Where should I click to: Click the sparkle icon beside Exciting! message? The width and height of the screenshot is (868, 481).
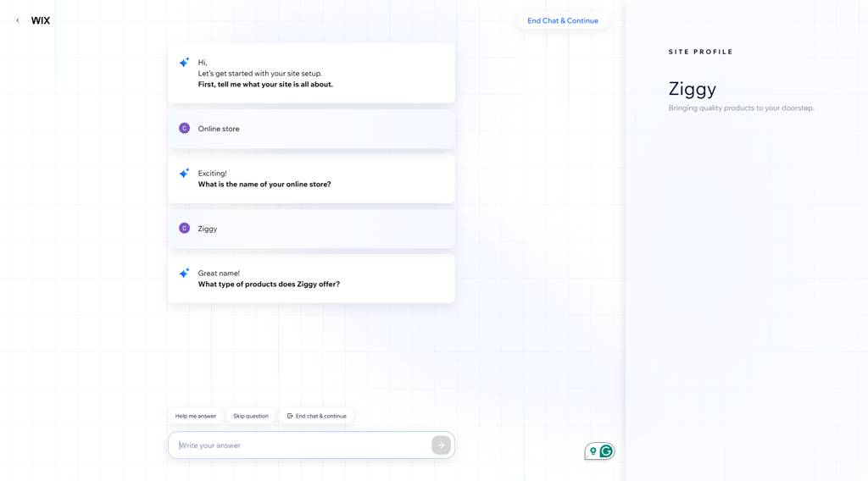coord(184,173)
